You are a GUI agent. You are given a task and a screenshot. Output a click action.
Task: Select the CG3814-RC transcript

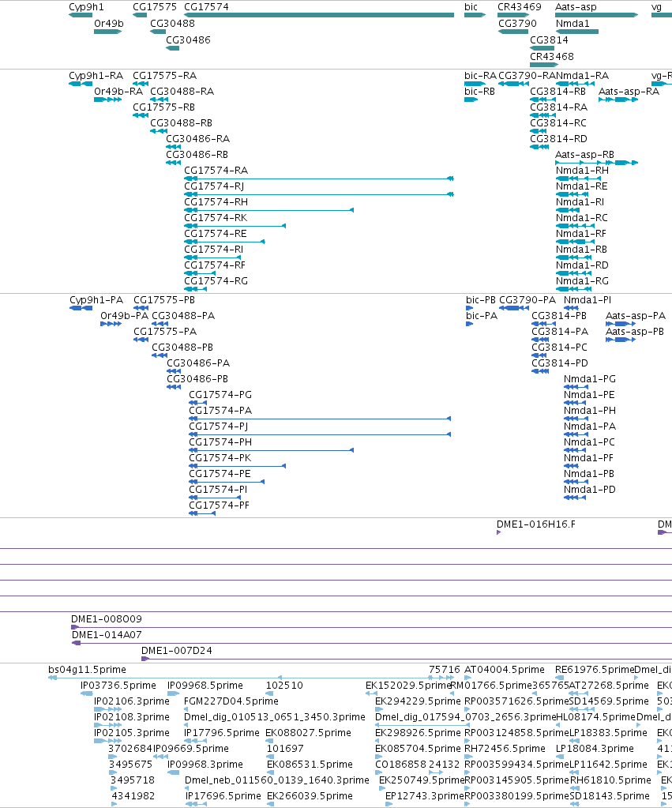[538, 131]
